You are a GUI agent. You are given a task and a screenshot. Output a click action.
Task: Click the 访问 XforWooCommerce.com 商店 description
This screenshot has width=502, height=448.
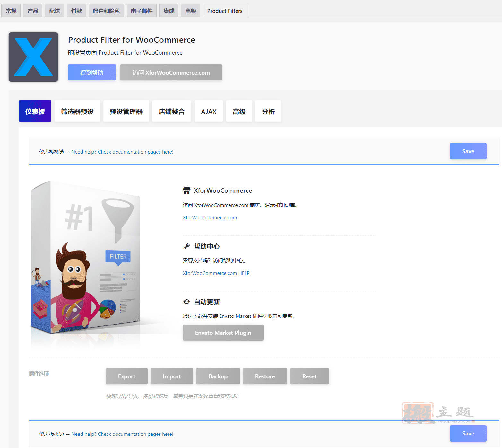pos(241,205)
